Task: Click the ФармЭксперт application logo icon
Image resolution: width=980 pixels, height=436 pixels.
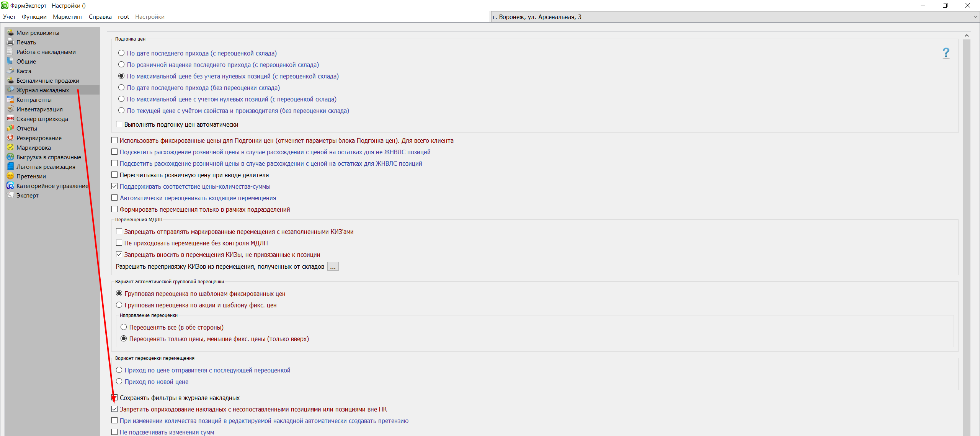Action: coord(5,5)
